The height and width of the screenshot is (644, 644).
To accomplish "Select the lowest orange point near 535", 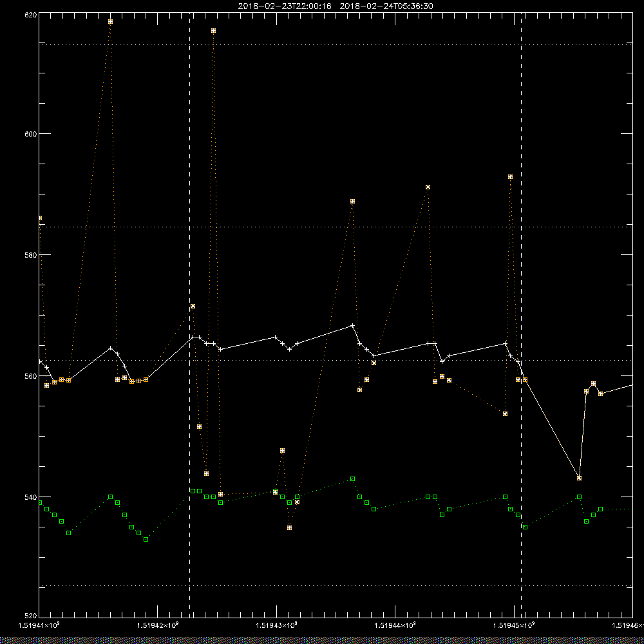I will pyautogui.click(x=290, y=528).
